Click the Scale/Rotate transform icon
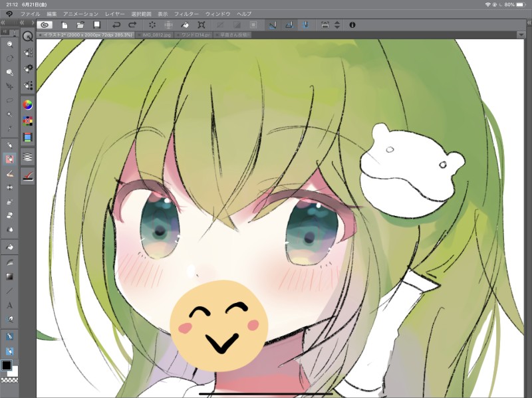The width and height of the screenshot is (532, 398). coord(201,25)
